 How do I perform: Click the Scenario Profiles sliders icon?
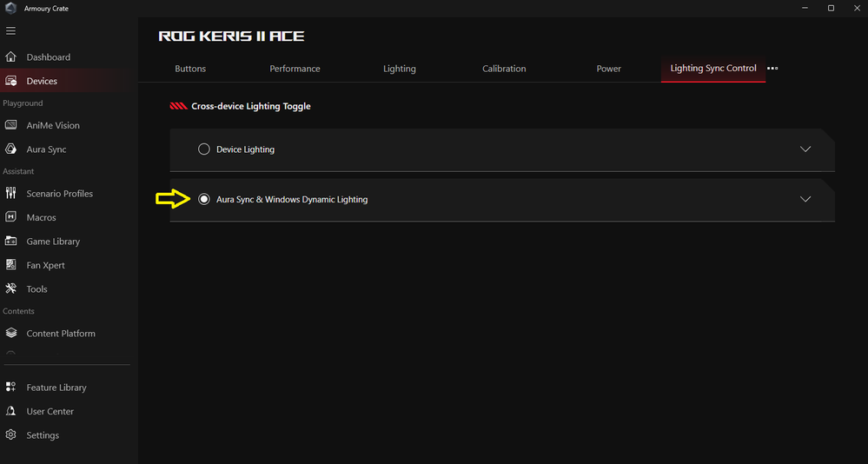(10, 193)
